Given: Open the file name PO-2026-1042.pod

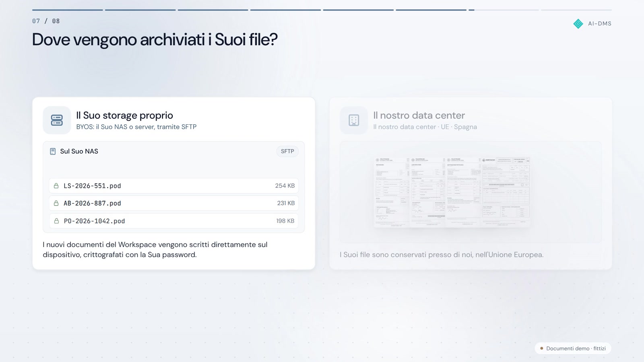Looking at the screenshot, I should pyautogui.click(x=94, y=221).
